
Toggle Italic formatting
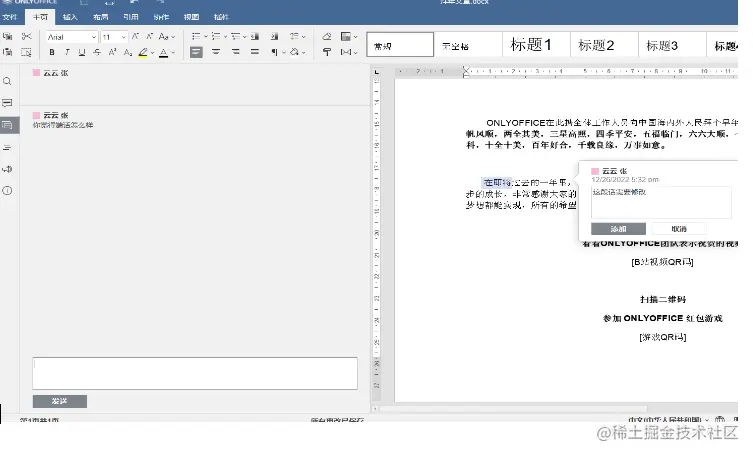67,52
